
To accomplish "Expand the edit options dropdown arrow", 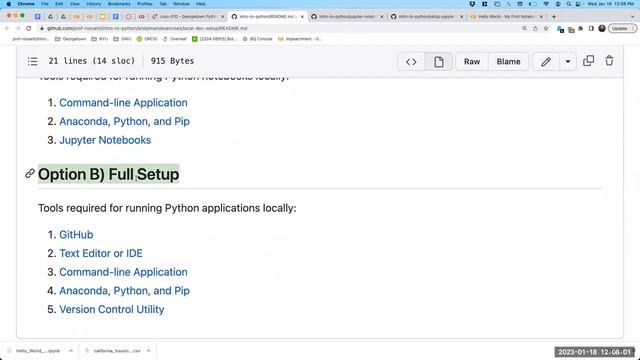I will point(567,62).
